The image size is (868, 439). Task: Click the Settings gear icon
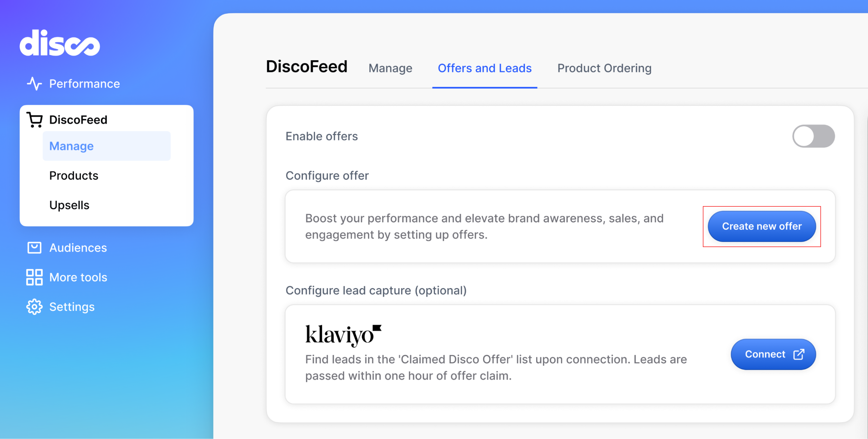[x=34, y=307]
